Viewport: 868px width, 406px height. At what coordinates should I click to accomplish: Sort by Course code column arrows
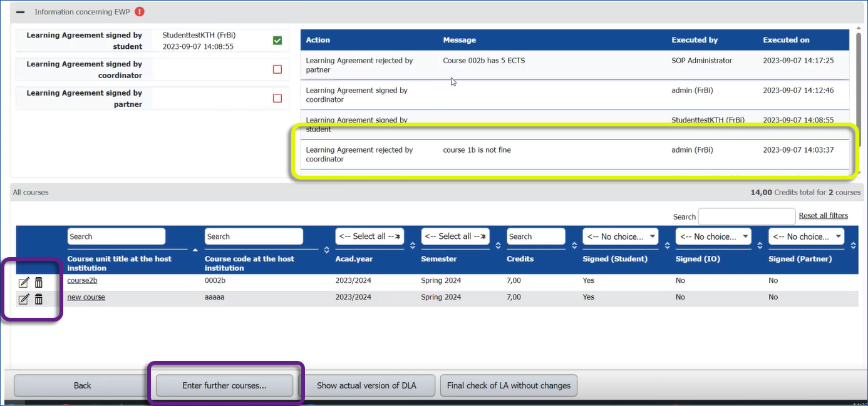326,250
